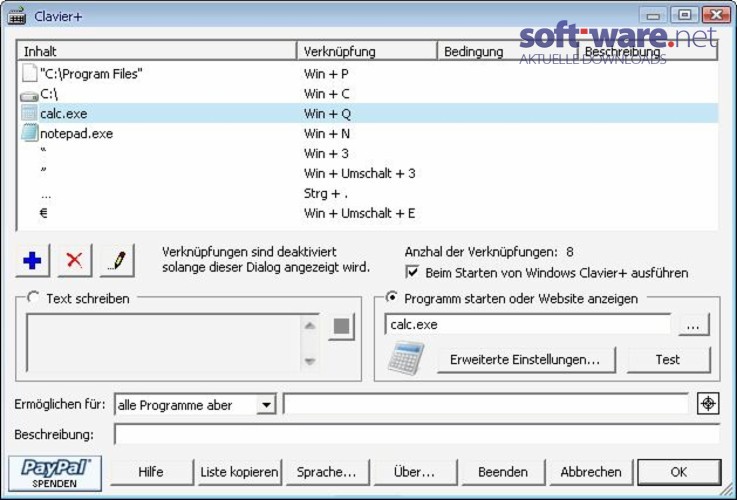This screenshot has width=737, height=500.
Task: Minimize the Clavier+ window
Action: point(653,15)
